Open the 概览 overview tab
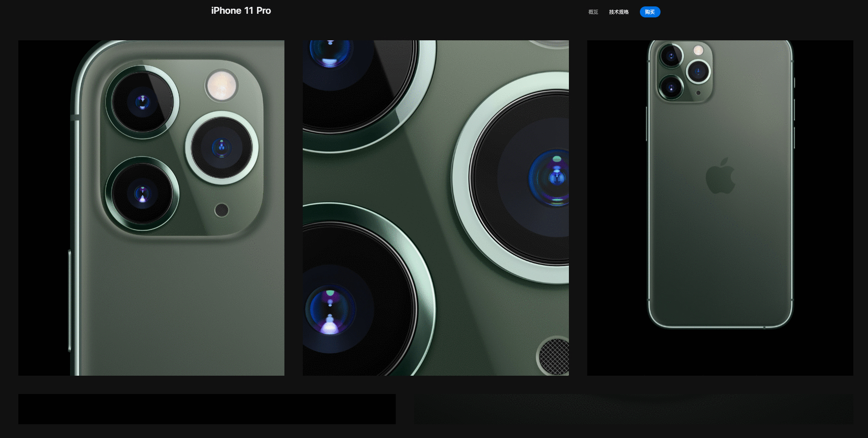The height and width of the screenshot is (438, 868). click(593, 12)
